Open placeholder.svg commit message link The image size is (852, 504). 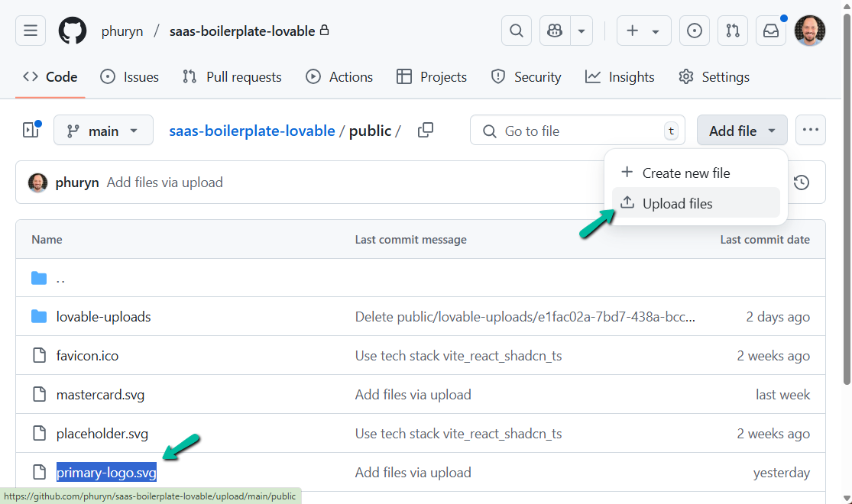(x=458, y=434)
